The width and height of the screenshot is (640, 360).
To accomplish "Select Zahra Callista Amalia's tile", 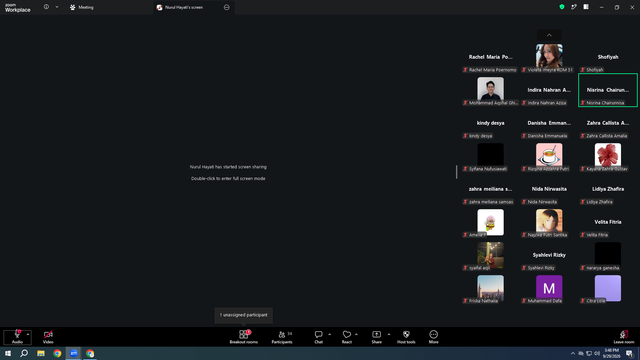I will click(x=608, y=123).
